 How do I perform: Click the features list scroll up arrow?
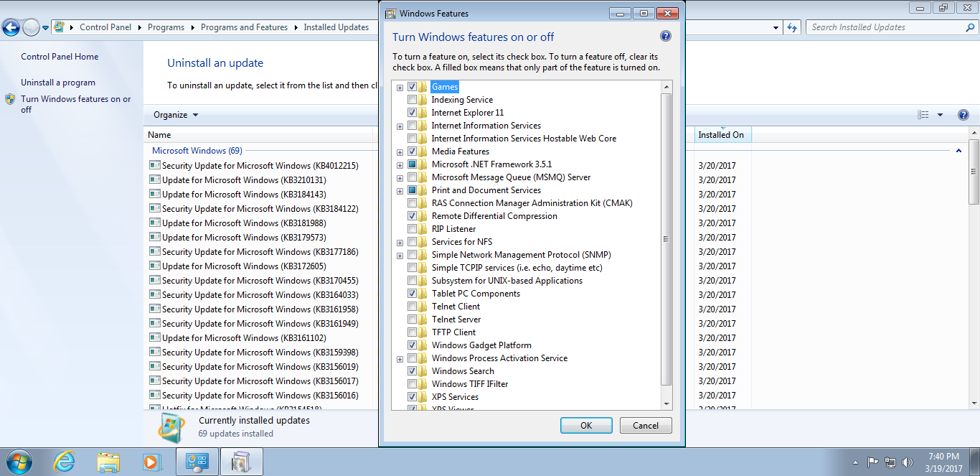tap(666, 87)
